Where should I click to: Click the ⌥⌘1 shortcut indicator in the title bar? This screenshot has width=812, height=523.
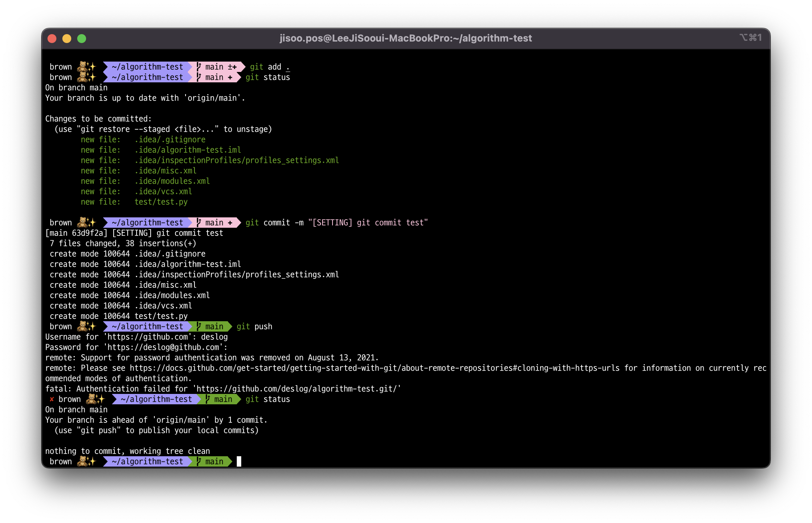[x=750, y=37]
